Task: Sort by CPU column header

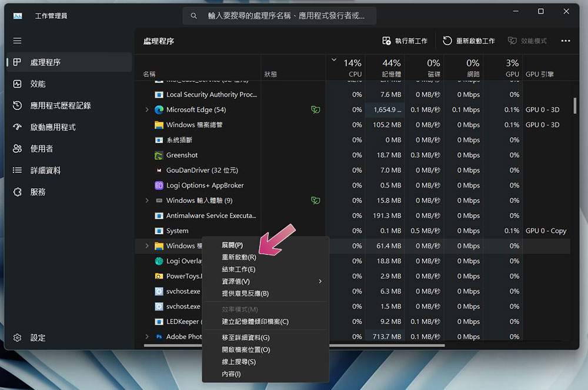Action: point(345,68)
